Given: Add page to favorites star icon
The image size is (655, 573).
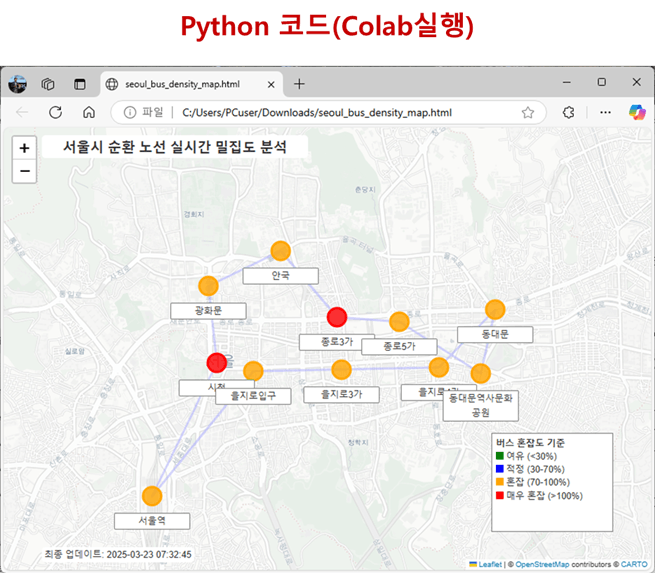Looking at the screenshot, I should coord(528,112).
